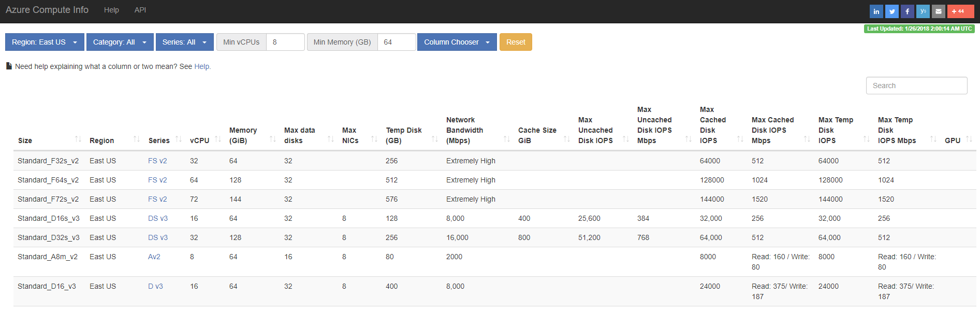Select Standard_F32s_v2 size cell
Screen dimensions: 980x310
(x=48, y=161)
